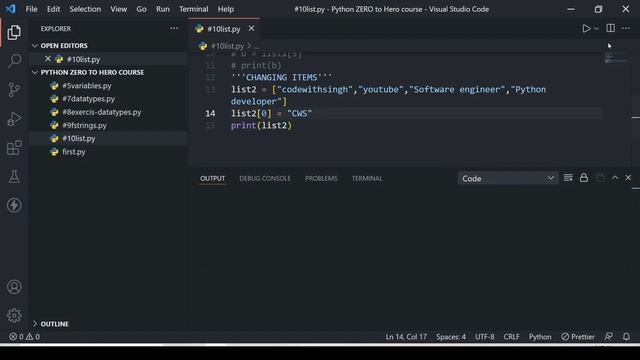This screenshot has width=640, height=360.
Task: Split the editor to the right
Action: (x=611, y=28)
